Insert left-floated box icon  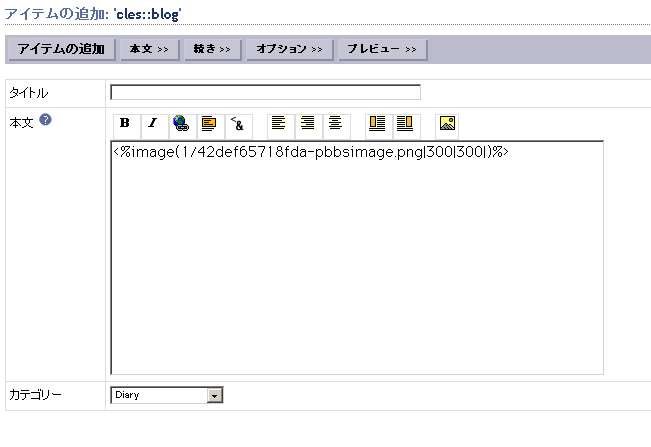click(x=378, y=126)
